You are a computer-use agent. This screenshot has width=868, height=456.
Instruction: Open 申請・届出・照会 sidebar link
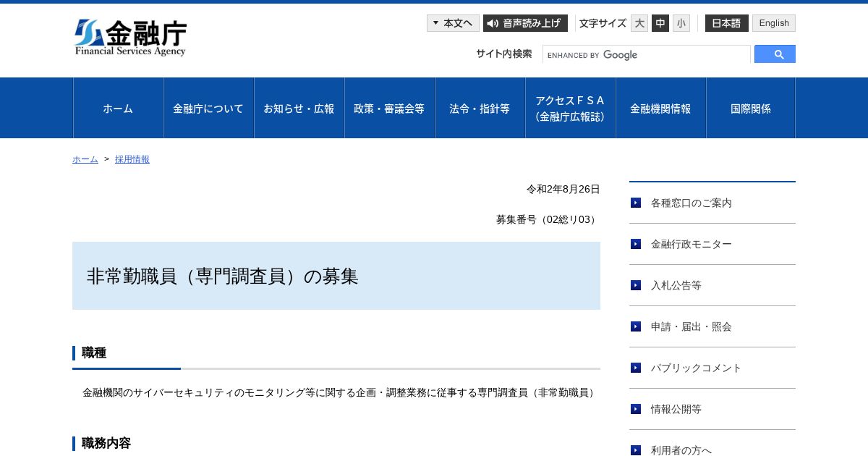[x=712, y=326]
